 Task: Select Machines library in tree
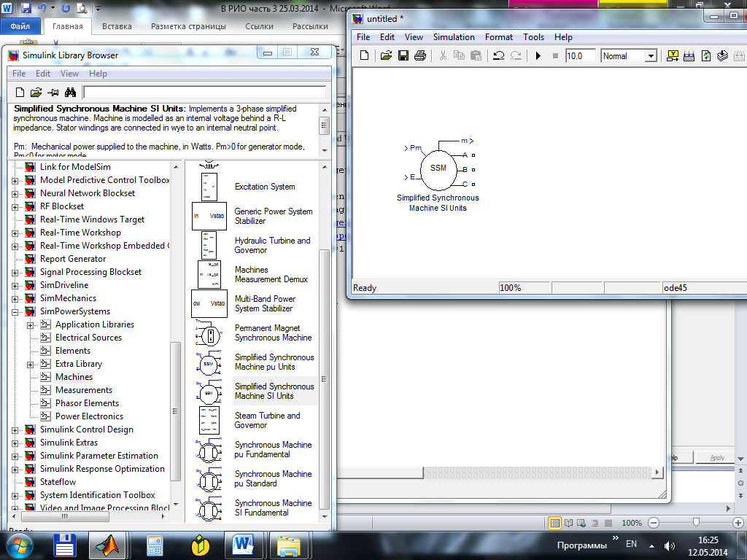coord(74,377)
